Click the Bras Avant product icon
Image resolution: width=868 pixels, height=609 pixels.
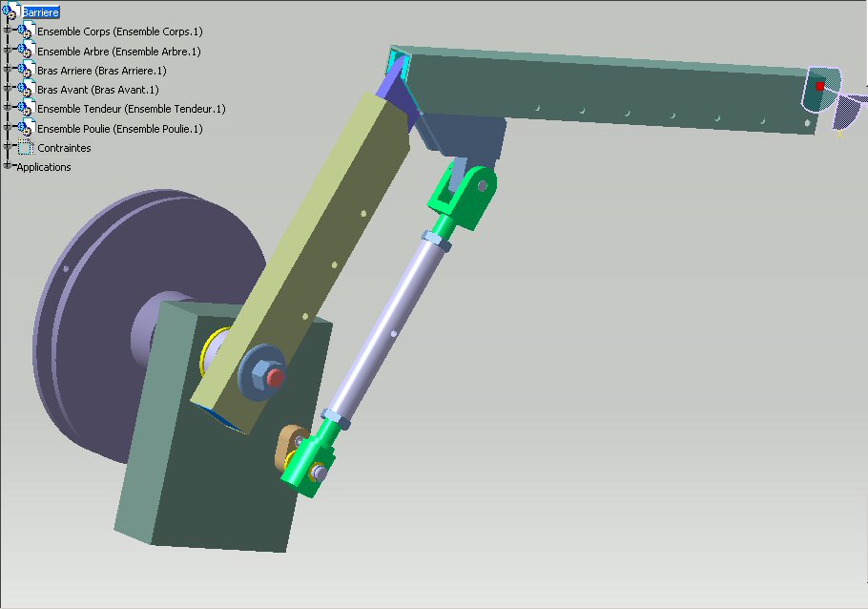(26, 89)
